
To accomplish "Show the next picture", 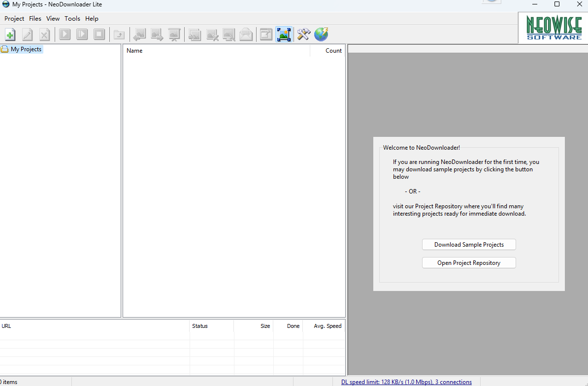I will pyautogui.click(x=157, y=34).
